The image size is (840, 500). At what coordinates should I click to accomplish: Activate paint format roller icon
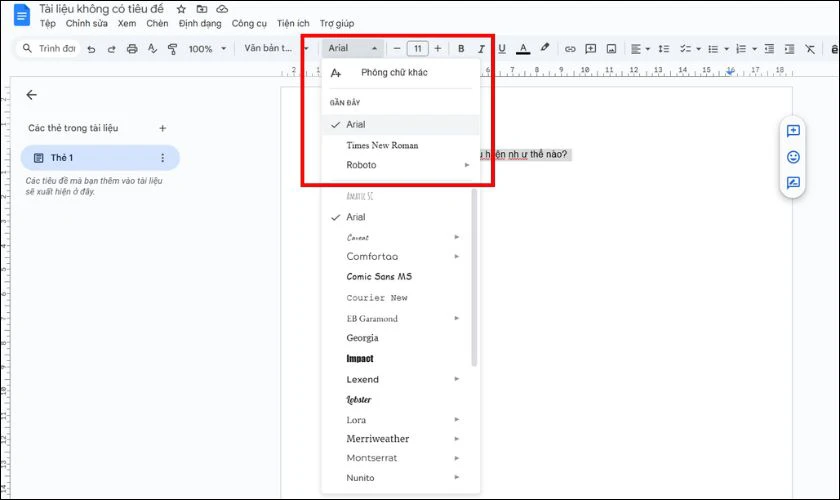point(172,49)
